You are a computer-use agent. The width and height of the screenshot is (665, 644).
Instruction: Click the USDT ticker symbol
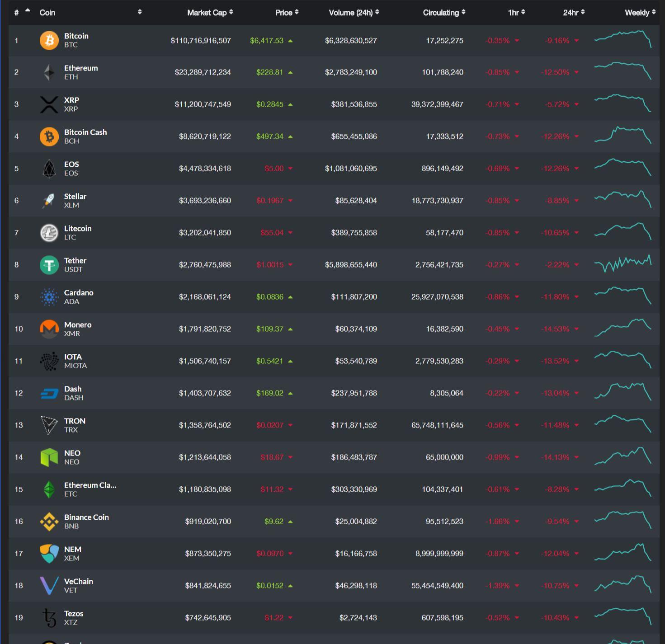[x=73, y=269]
